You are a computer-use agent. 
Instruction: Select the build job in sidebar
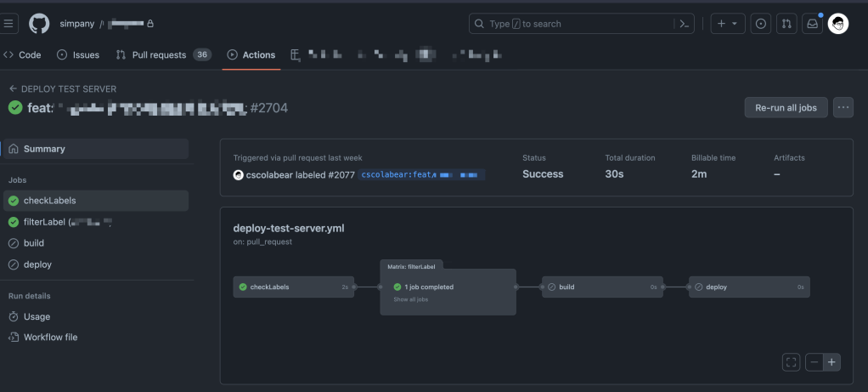pyautogui.click(x=96, y=243)
